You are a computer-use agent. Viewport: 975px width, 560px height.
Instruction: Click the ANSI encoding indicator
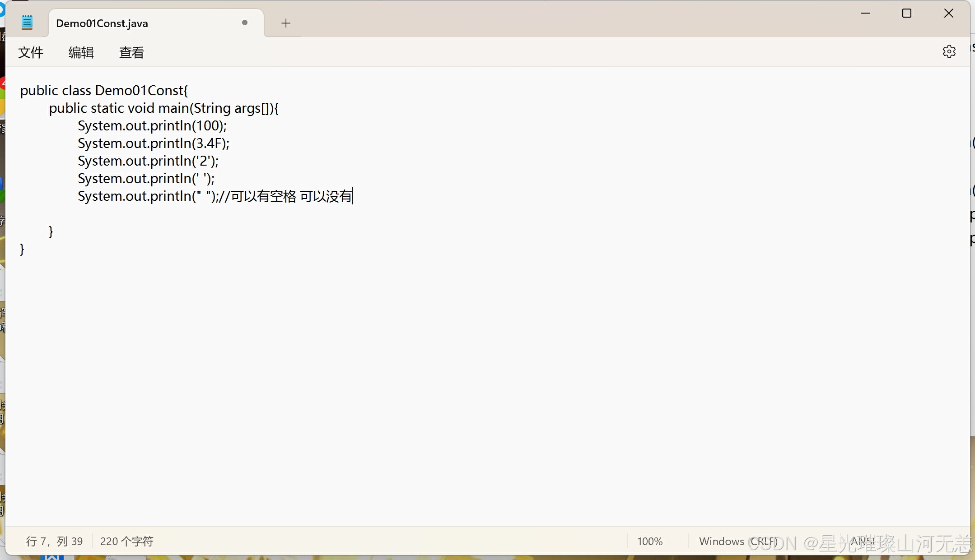click(x=863, y=541)
